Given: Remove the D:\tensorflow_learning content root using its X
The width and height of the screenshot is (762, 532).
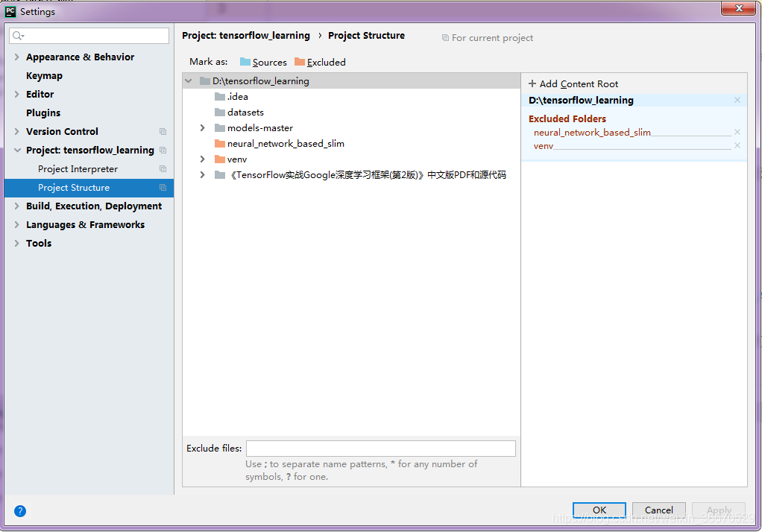Looking at the screenshot, I should [737, 100].
